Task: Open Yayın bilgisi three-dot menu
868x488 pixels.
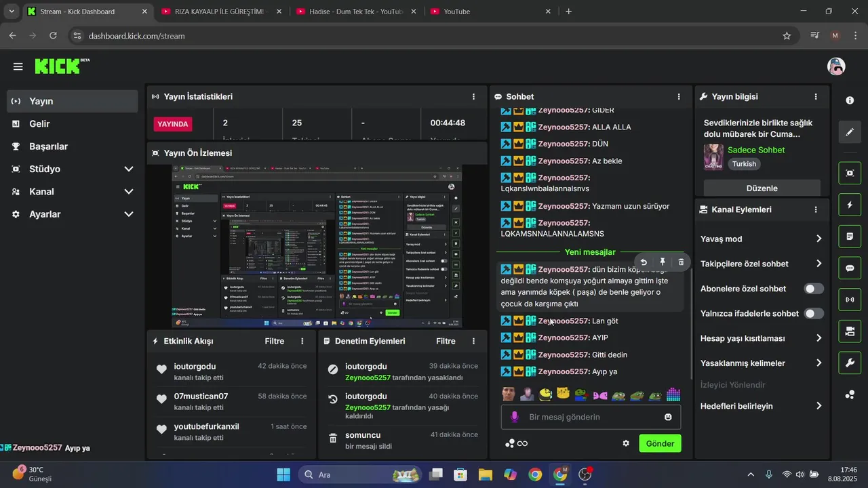Action: pyautogui.click(x=816, y=97)
